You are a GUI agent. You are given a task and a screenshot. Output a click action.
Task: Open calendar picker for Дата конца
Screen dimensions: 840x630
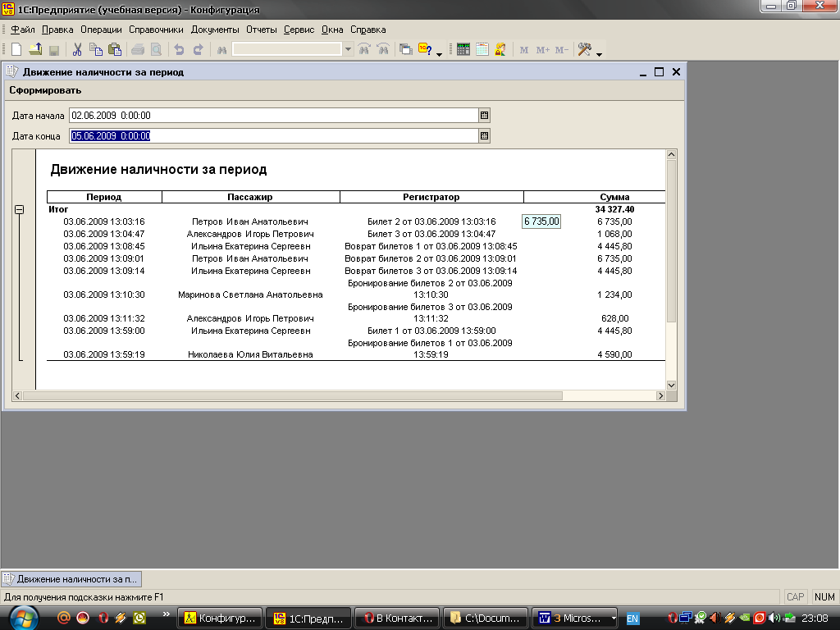point(484,136)
